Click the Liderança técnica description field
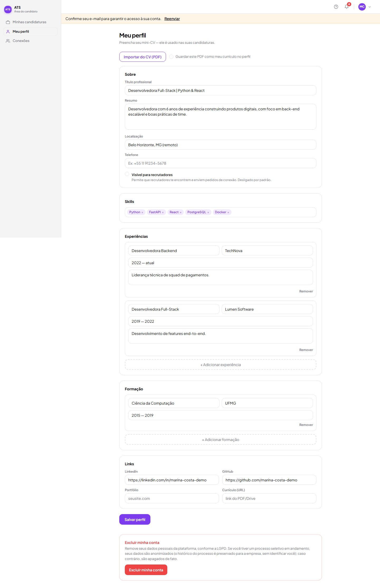Image resolution: width=380 pixels, height=588 pixels. [221, 277]
